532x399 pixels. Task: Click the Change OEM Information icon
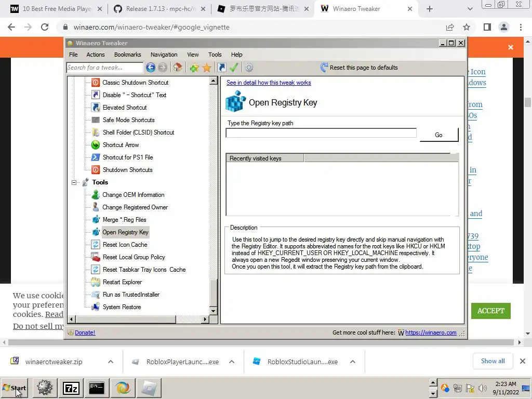coord(96,195)
